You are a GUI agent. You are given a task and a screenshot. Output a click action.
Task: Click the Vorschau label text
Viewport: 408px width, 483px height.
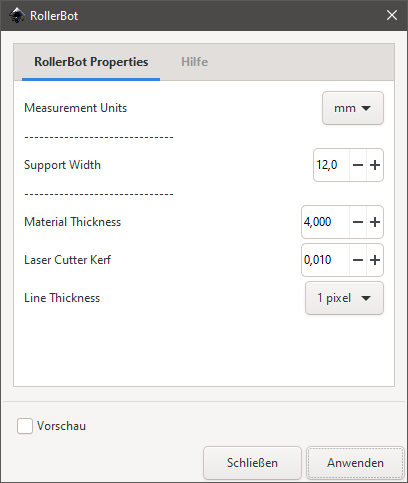point(61,426)
